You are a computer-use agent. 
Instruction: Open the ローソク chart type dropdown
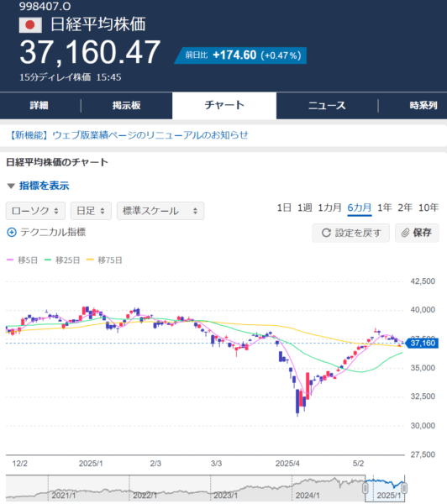[x=35, y=211]
